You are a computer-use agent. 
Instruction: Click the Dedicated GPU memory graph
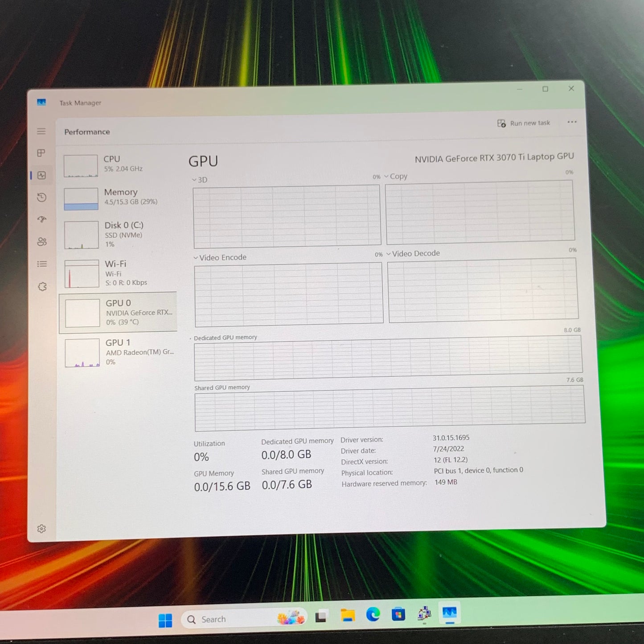point(388,358)
